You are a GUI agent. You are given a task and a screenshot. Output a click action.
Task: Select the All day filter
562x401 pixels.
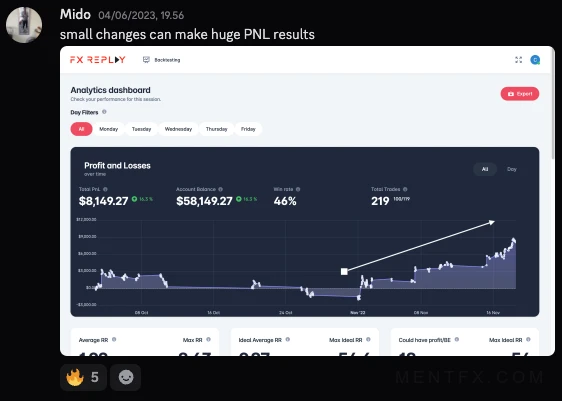[x=81, y=129]
